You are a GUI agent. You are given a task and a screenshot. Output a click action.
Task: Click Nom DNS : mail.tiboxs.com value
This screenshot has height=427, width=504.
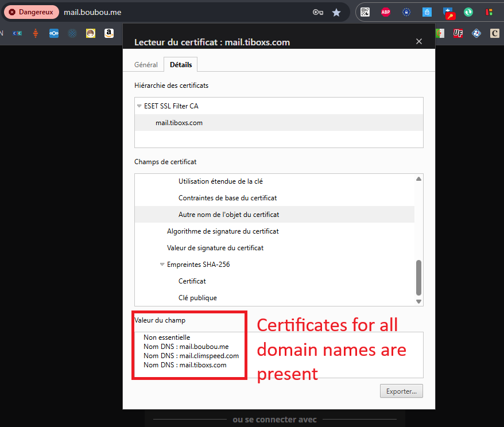[x=185, y=365]
